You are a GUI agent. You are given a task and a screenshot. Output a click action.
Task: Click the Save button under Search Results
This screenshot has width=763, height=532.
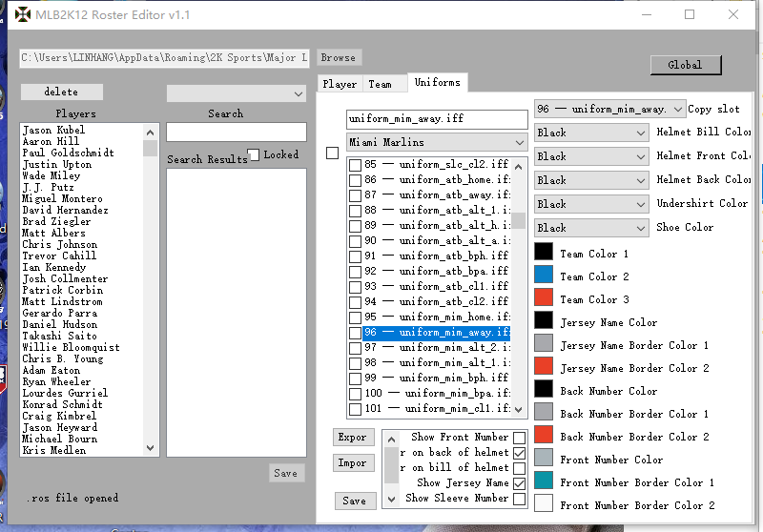(286, 473)
